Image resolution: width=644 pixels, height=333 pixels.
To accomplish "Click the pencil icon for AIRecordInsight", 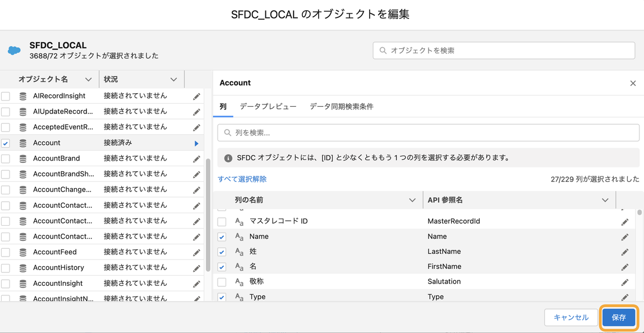I will (x=196, y=97).
